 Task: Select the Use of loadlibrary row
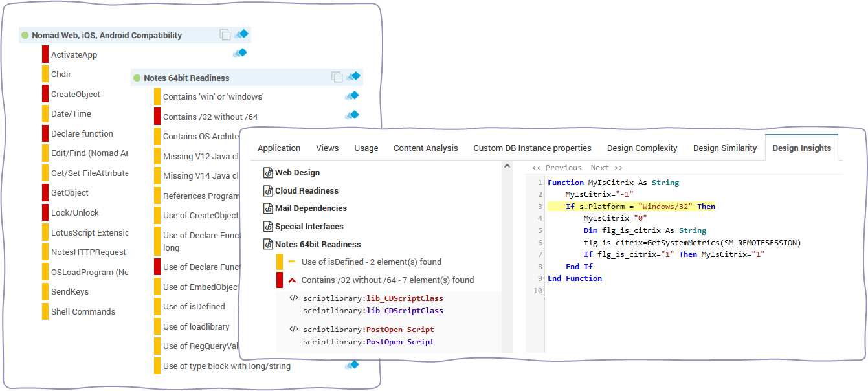pos(196,327)
